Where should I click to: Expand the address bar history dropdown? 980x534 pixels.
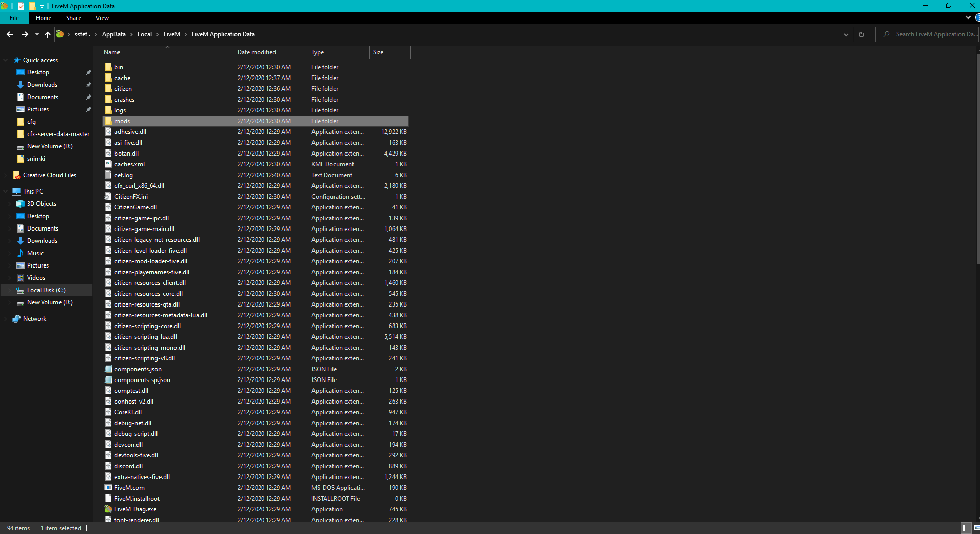click(x=846, y=34)
